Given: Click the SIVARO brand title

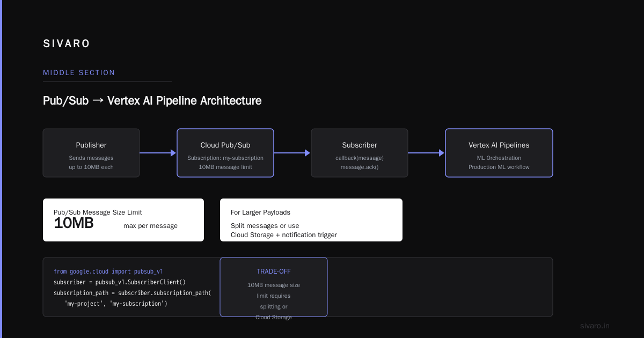Looking at the screenshot, I should click(67, 44).
